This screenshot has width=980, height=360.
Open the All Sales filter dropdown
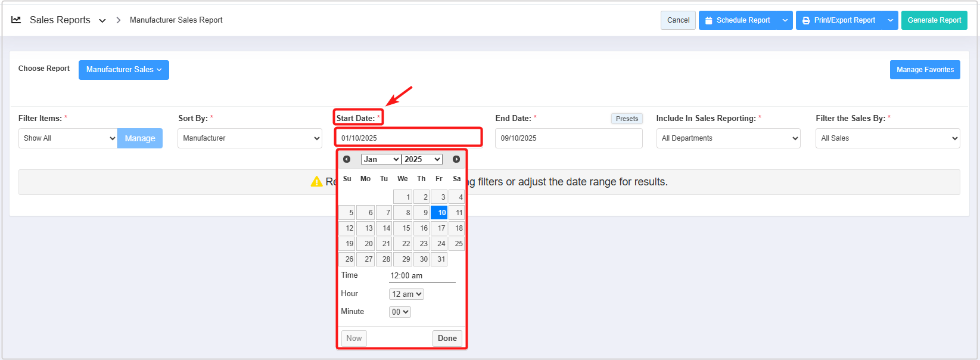pyautogui.click(x=888, y=138)
